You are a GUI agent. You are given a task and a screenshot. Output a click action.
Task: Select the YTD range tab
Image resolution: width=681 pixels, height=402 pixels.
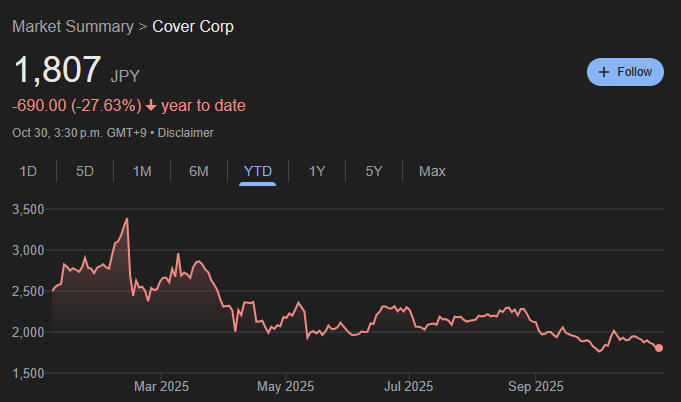[258, 171]
